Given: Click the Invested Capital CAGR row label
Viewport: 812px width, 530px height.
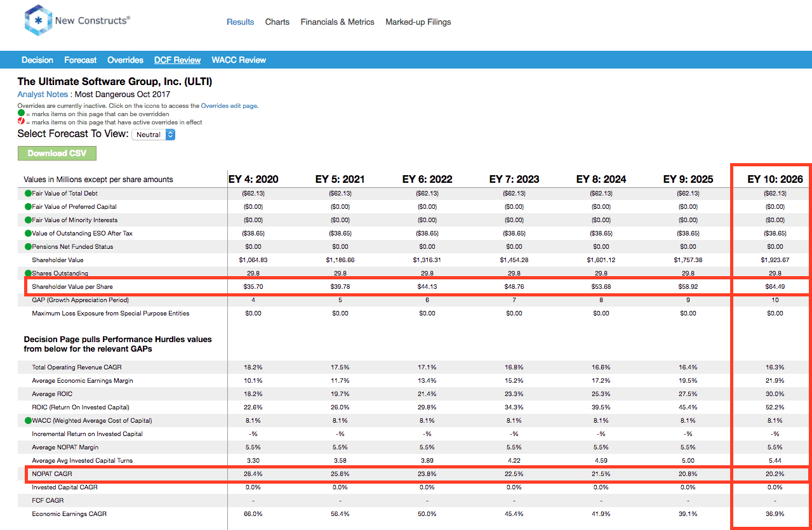Looking at the screenshot, I should pos(65,487).
